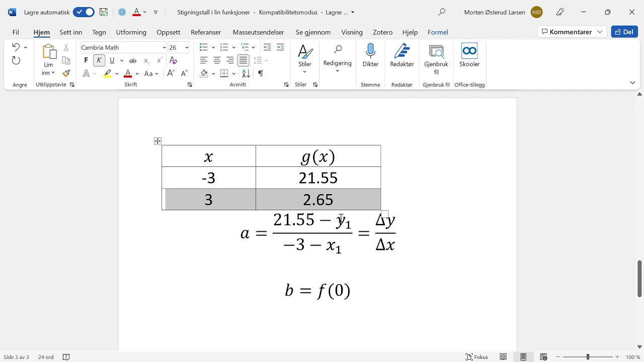This screenshot has width=644, height=362.
Task: Increase paragraph indent
Action: tap(280, 47)
